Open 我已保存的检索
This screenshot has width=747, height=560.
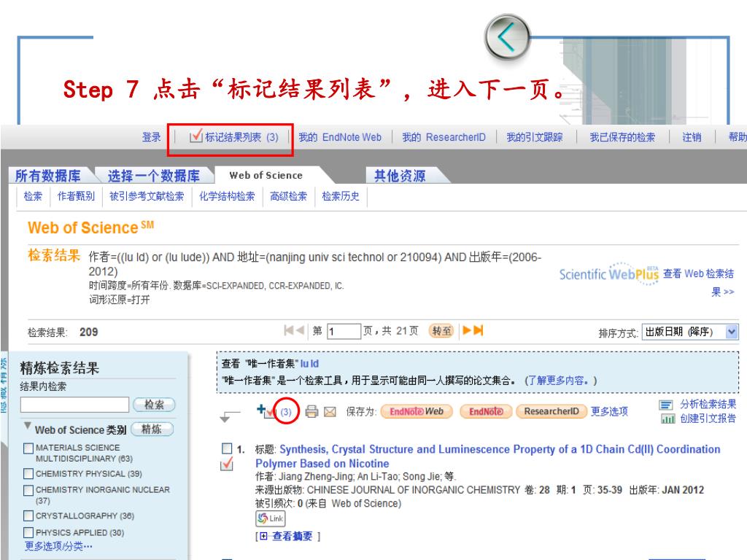pyautogui.click(x=622, y=138)
